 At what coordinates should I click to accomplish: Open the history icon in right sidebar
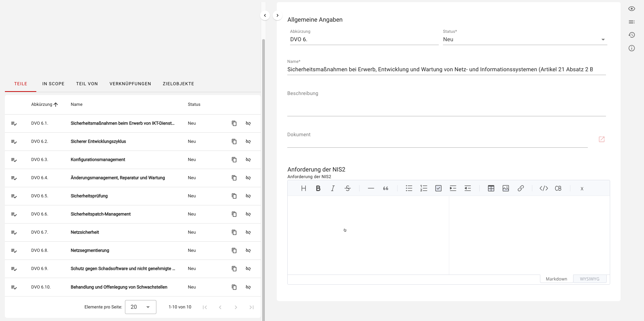click(631, 35)
